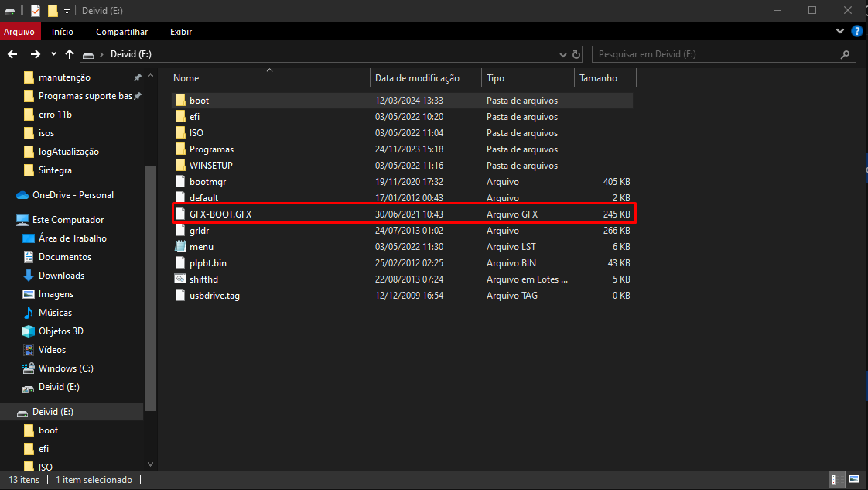Click the Forward navigation arrow
This screenshot has width=868, height=490.
pos(36,54)
